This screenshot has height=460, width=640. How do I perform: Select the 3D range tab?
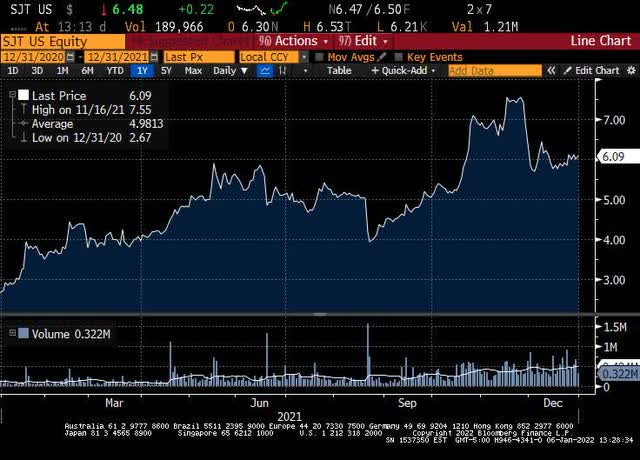pyautogui.click(x=37, y=71)
